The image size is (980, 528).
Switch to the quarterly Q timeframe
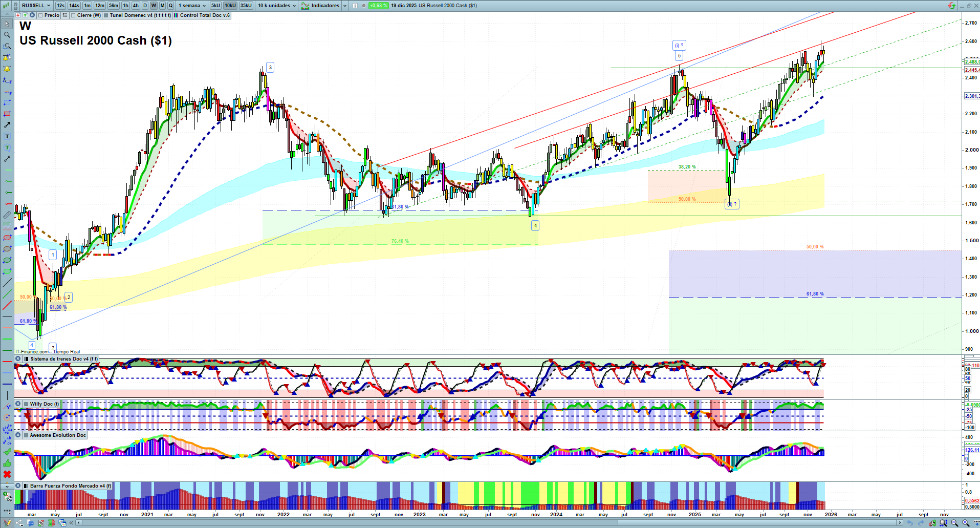(x=170, y=6)
